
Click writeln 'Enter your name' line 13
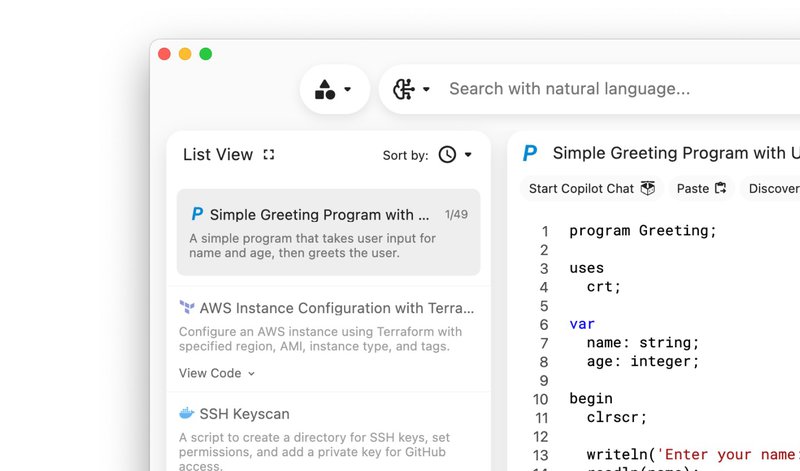coord(693,455)
